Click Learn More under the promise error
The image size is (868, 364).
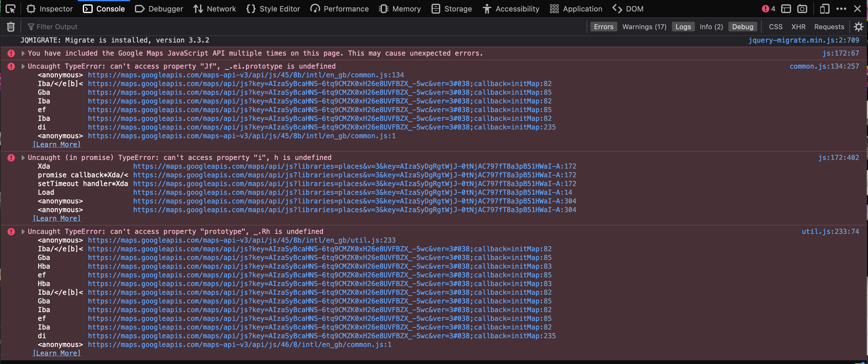click(56, 218)
